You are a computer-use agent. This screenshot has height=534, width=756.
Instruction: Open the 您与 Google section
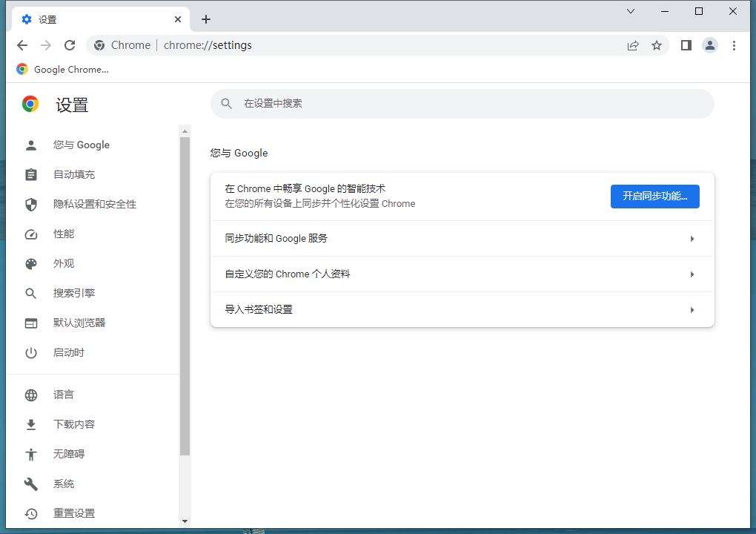[x=82, y=145]
